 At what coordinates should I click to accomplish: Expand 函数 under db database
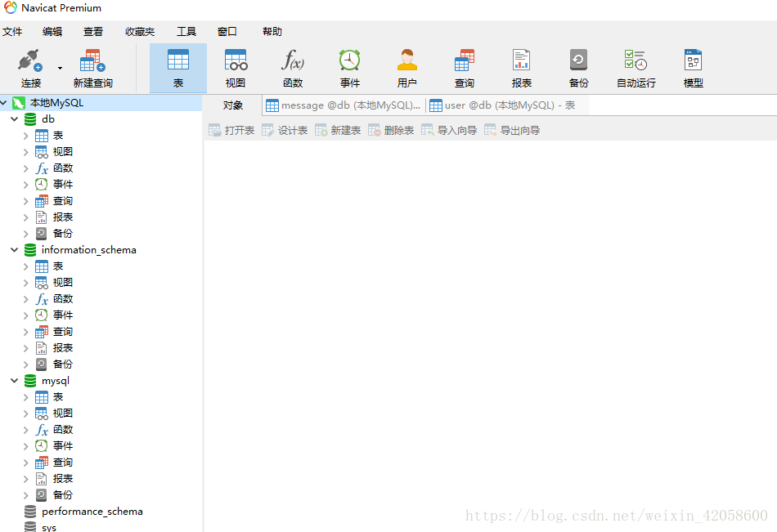(26, 168)
